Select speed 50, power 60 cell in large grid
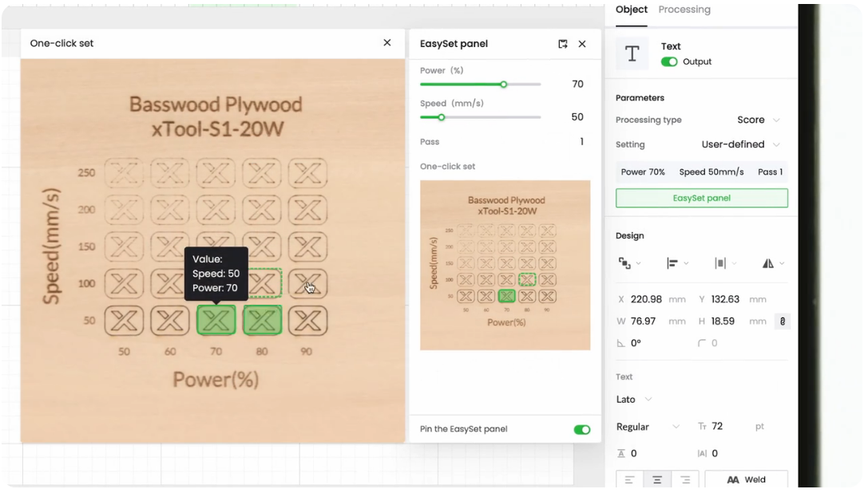 [170, 321]
